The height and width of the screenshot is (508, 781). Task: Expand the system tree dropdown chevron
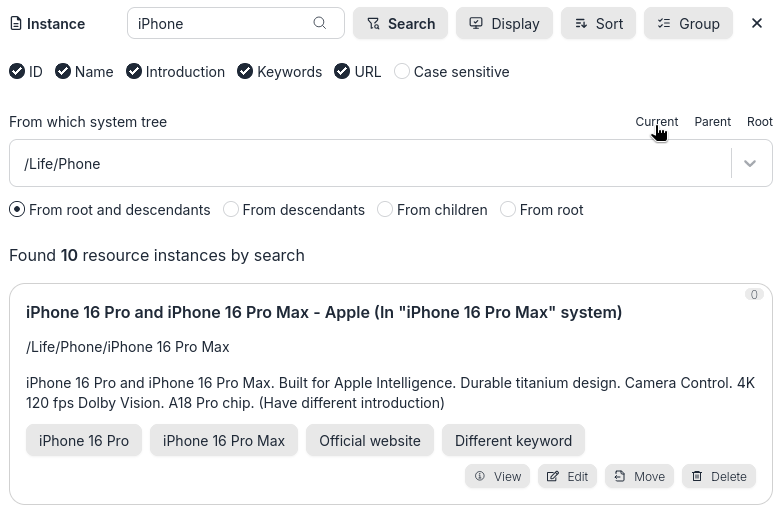point(750,163)
